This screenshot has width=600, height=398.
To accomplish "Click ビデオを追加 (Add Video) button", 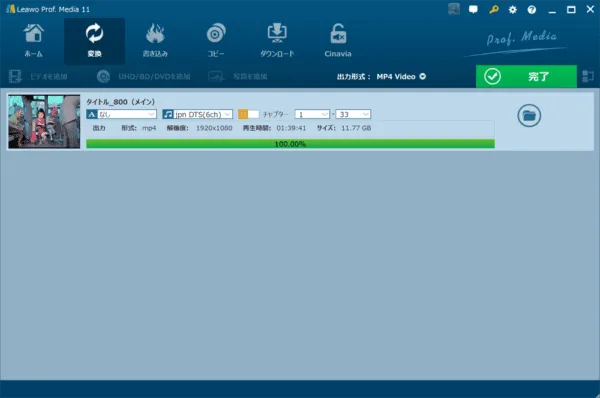I will click(38, 77).
